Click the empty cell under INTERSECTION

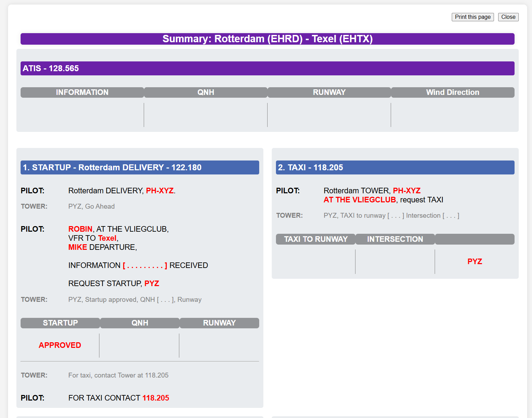[395, 262]
